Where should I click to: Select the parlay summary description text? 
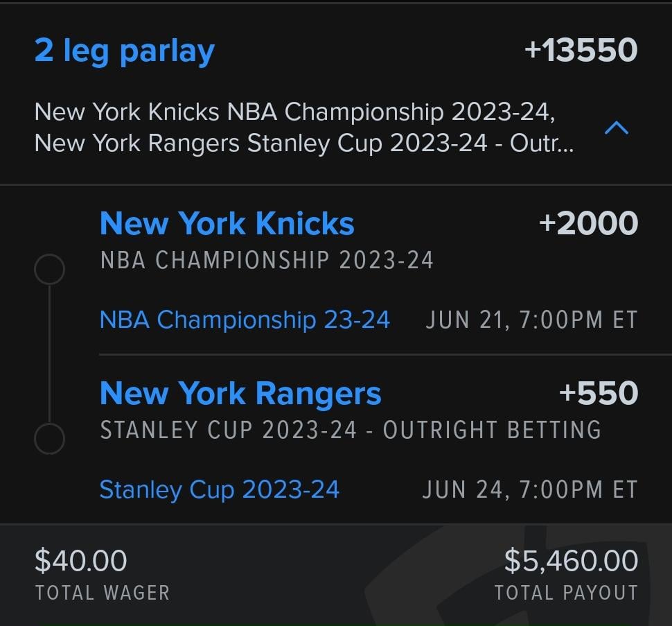click(x=303, y=128)
